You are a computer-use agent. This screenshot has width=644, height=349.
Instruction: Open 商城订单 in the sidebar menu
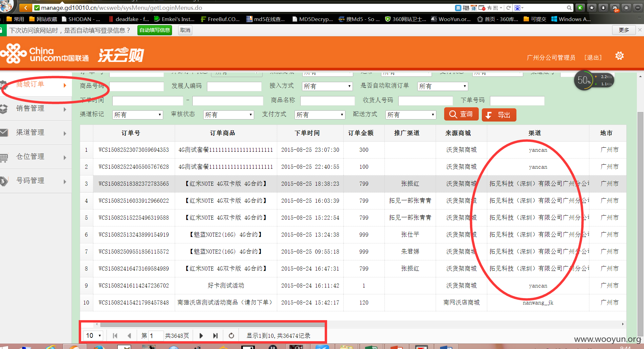(x=36, y=85)
